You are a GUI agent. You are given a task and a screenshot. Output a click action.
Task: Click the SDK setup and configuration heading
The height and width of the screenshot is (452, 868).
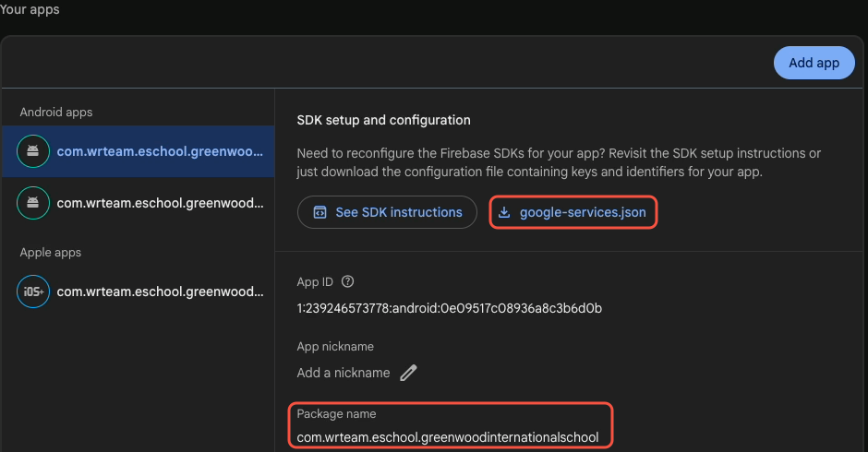pyautogui.click(x=383, y=120)
